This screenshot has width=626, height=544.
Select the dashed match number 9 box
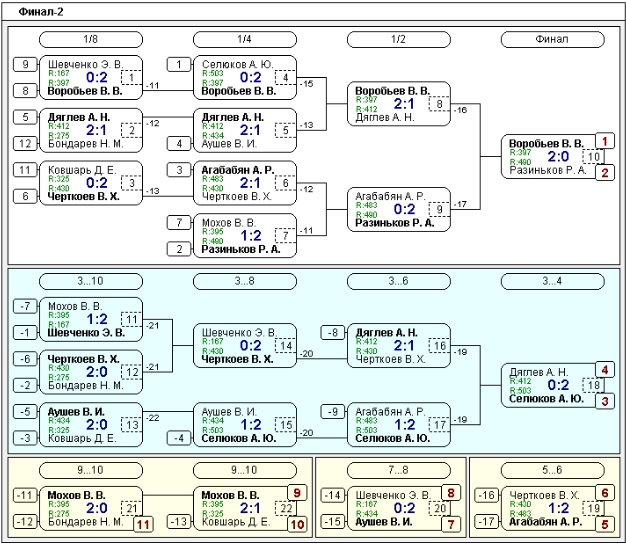(439, 210)
